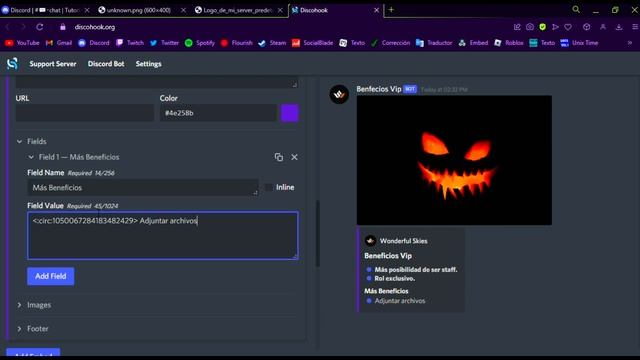Click the Benfecios Vip bot avatar
The width and height of the screenshot is (640, 360).
(339, 95)
